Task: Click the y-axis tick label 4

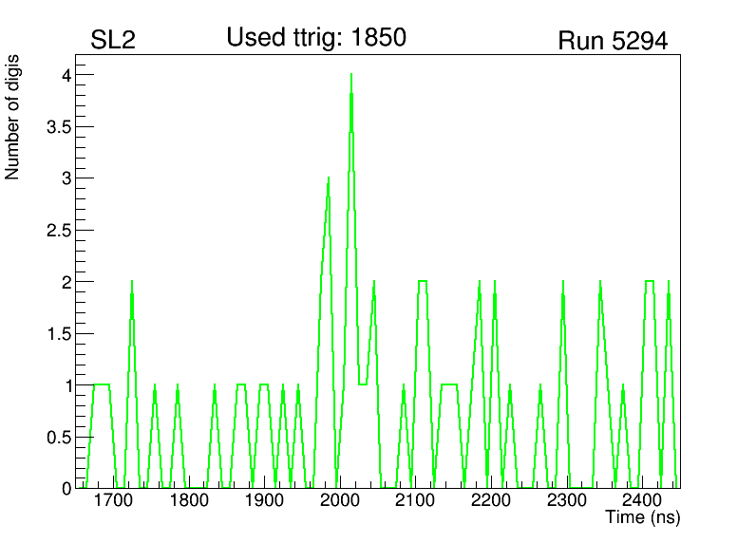Action: click(x=64, y=75)
